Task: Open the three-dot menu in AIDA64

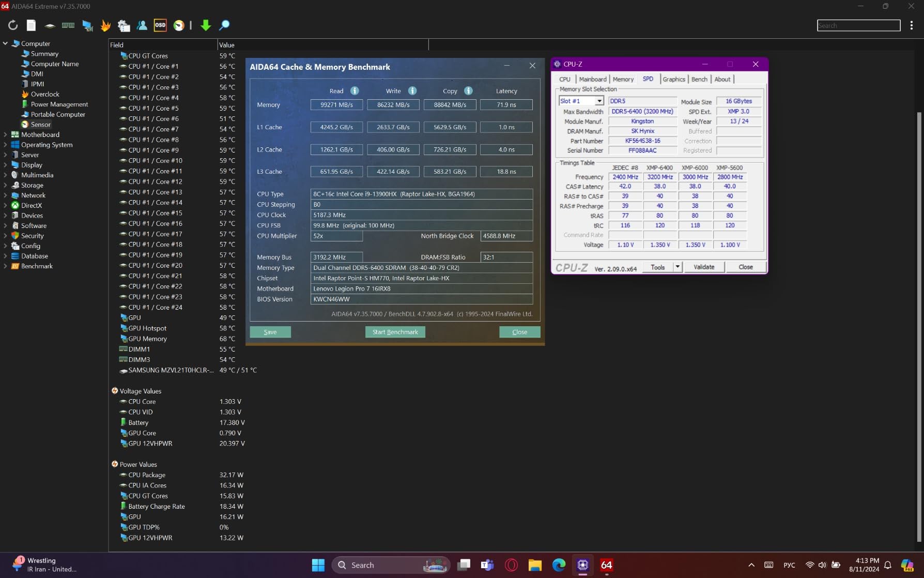Action: click(912, 25)
